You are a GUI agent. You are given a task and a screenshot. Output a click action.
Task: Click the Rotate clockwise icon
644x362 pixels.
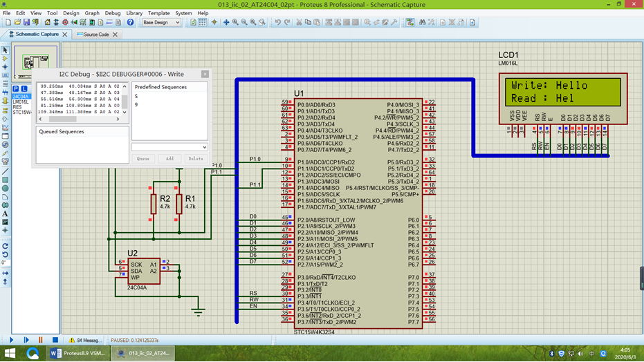tap(5, 246)
